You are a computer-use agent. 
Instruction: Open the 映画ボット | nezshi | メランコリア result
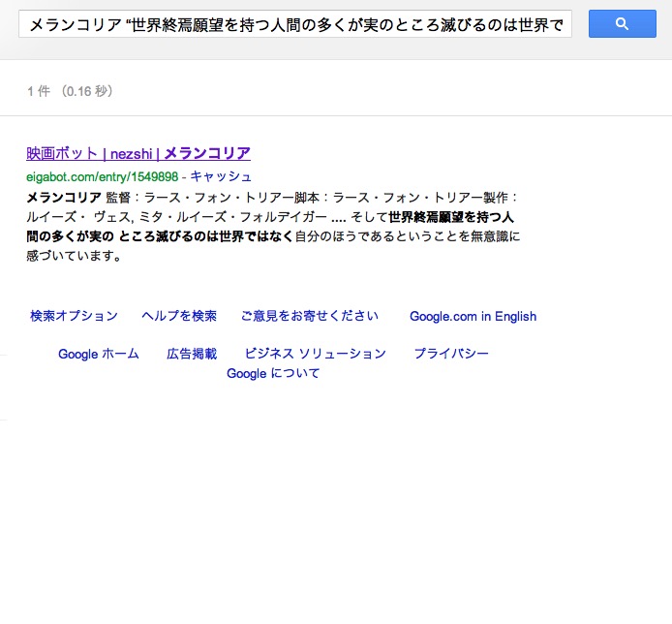138,153
